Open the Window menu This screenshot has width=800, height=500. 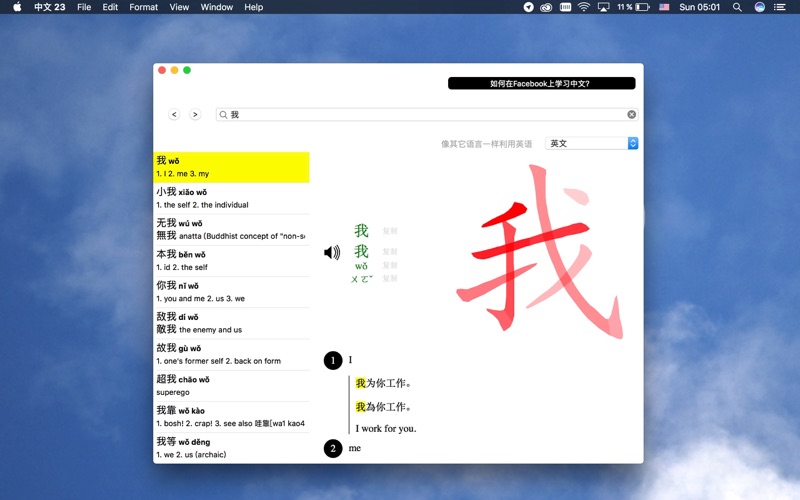point(216,7)
